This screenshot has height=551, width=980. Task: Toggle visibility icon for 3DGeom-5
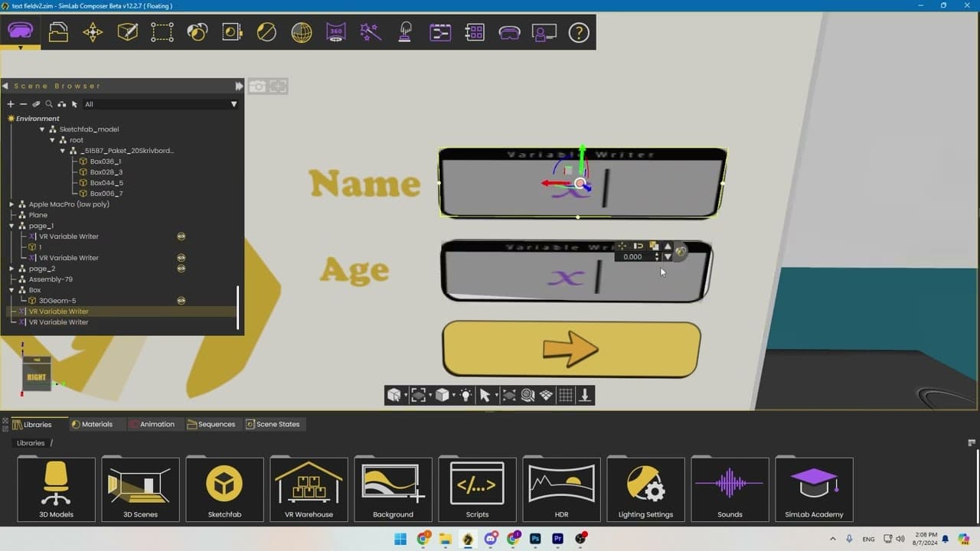[x=181, y=301]
